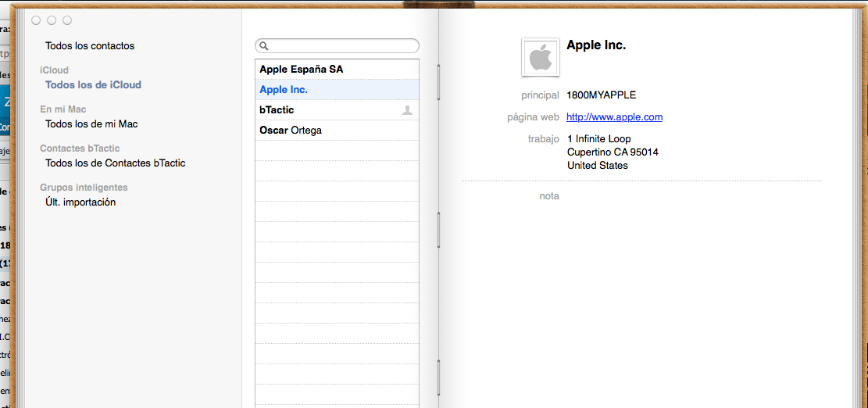This screenshot has width=868, height=408.
Task: Click the nota field label
Action: point(549,196)
